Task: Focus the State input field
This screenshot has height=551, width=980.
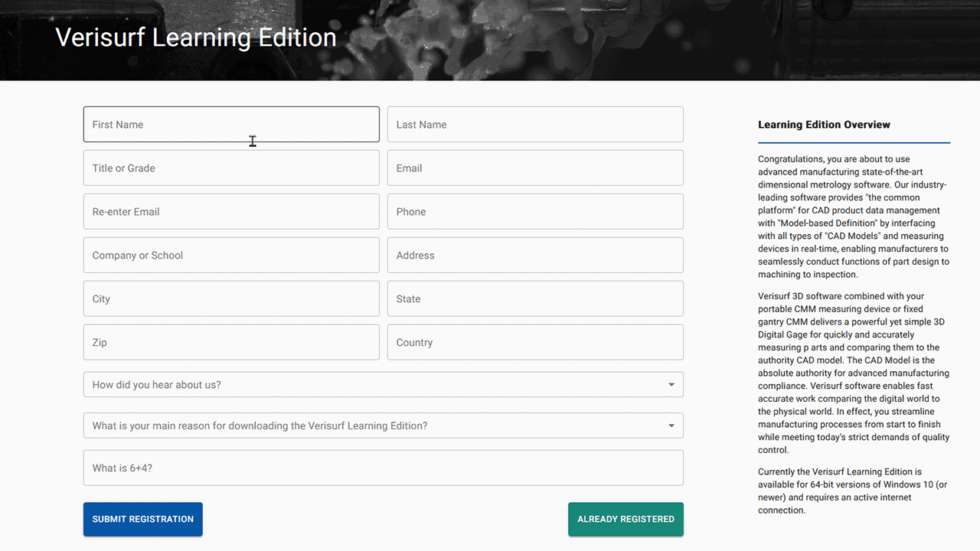Action: pyautogui.click(x=535, y=298)
